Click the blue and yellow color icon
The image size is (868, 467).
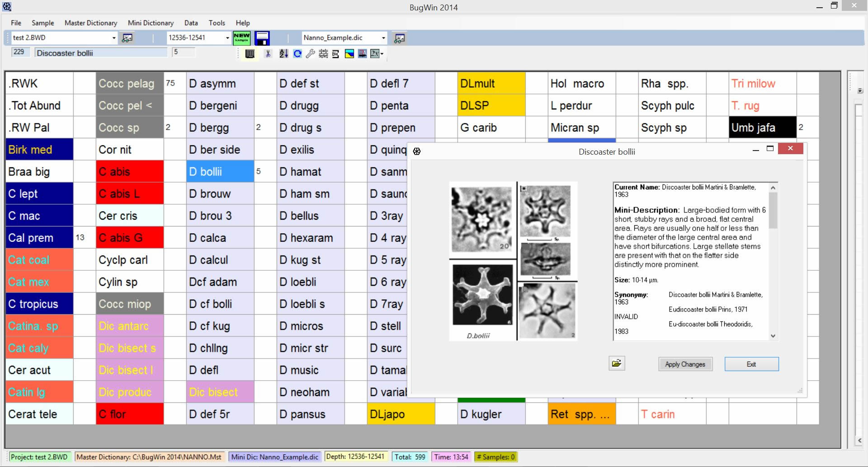[349, 54]
